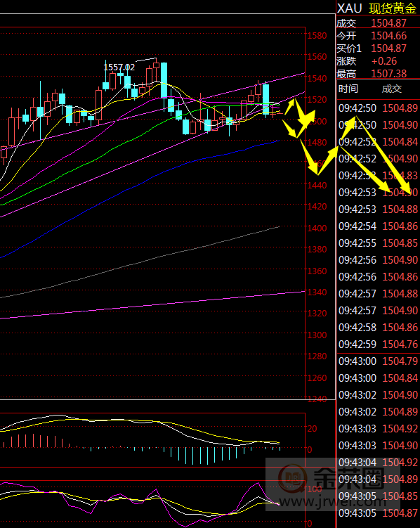This screenshot has width=420, height=528.
Task: Click the 1557.02 high price label on chart
Action: 119,67
